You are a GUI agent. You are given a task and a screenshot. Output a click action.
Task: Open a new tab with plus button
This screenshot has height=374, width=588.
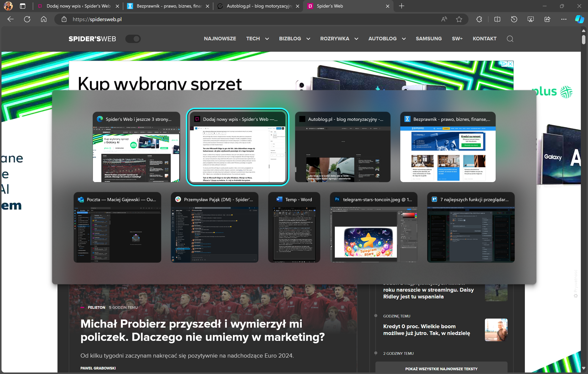[x=401, y=6]
